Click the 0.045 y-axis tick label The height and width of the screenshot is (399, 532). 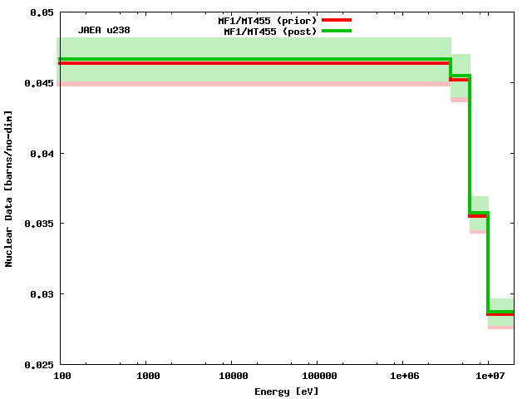(x=40, y=83)
